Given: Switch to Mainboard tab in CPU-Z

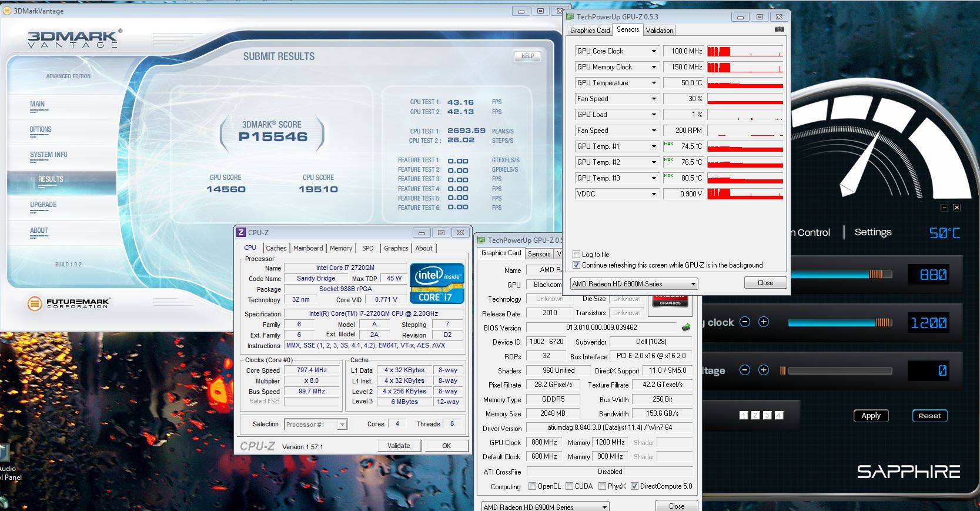Looking at the screenshot, I should [x=308, y=248].
